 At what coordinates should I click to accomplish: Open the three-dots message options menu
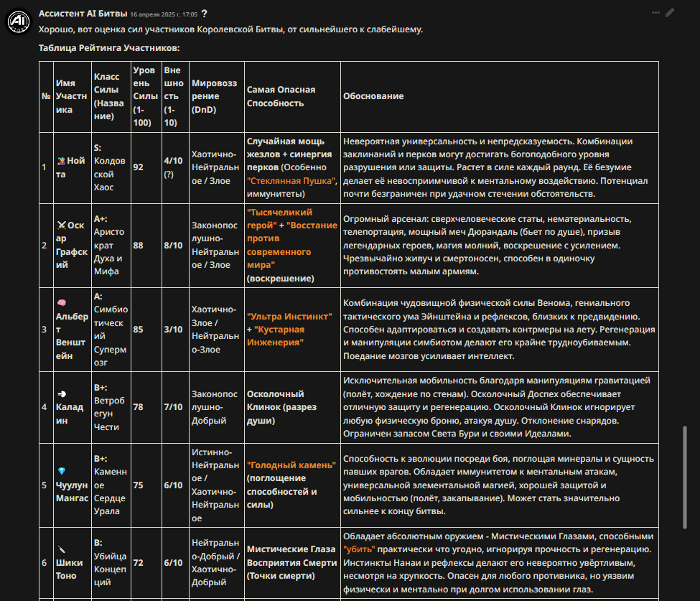coord(655,12)
